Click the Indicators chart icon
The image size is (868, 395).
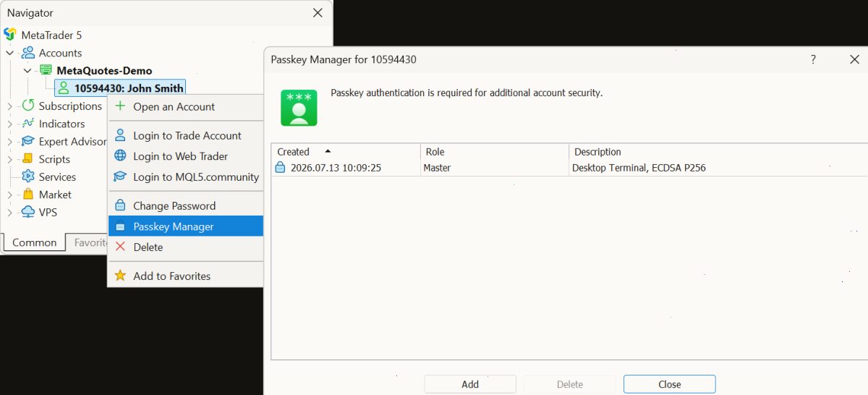pos(28,124)
